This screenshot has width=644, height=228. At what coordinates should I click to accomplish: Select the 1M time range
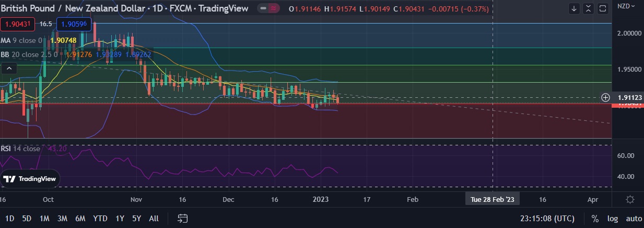44,218
